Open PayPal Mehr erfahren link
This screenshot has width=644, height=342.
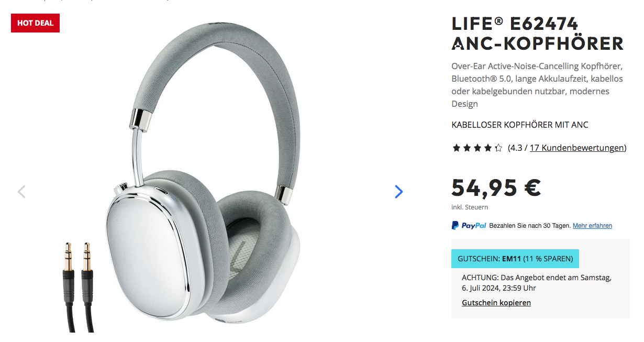pyautogui.click(x=592, y=226)
